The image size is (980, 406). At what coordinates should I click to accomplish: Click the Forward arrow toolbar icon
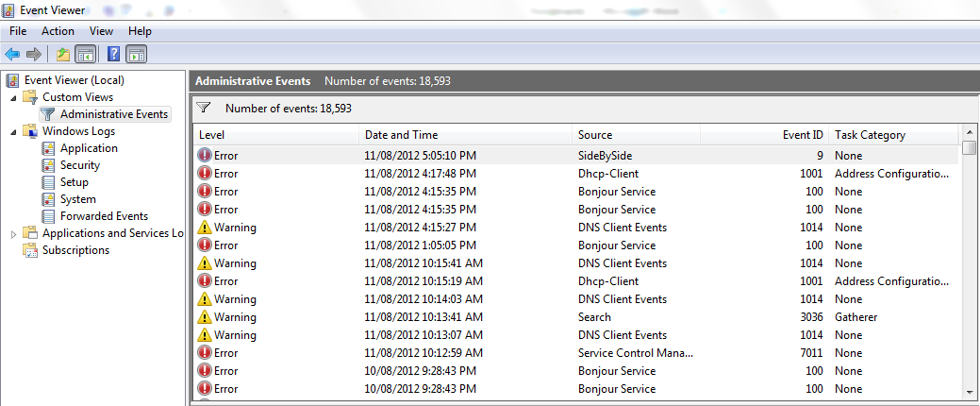[34, 54]
